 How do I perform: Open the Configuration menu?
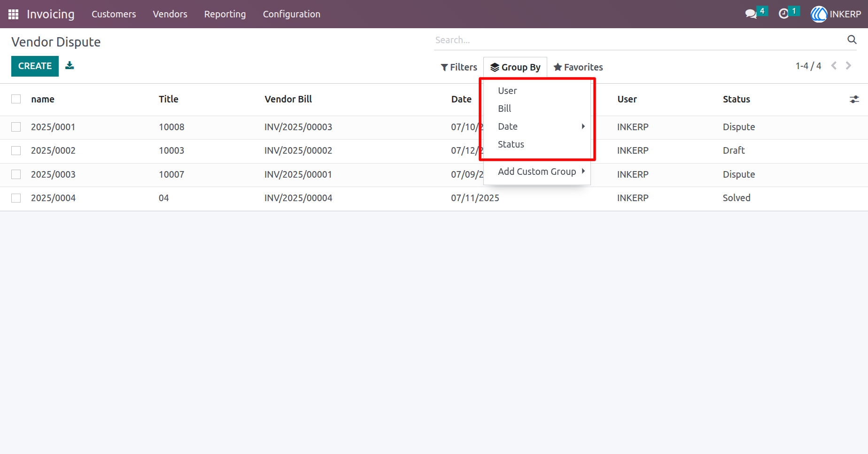click(x=292, y=14)
